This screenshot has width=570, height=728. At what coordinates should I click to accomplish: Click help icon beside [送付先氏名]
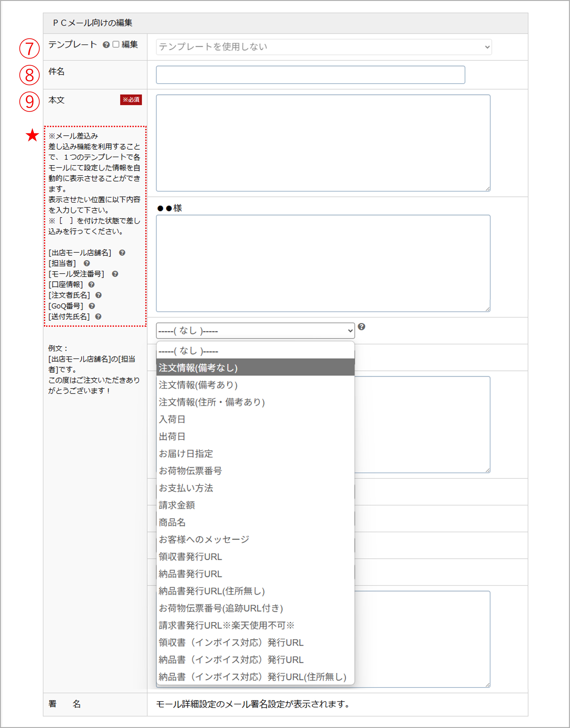(98, 316)
